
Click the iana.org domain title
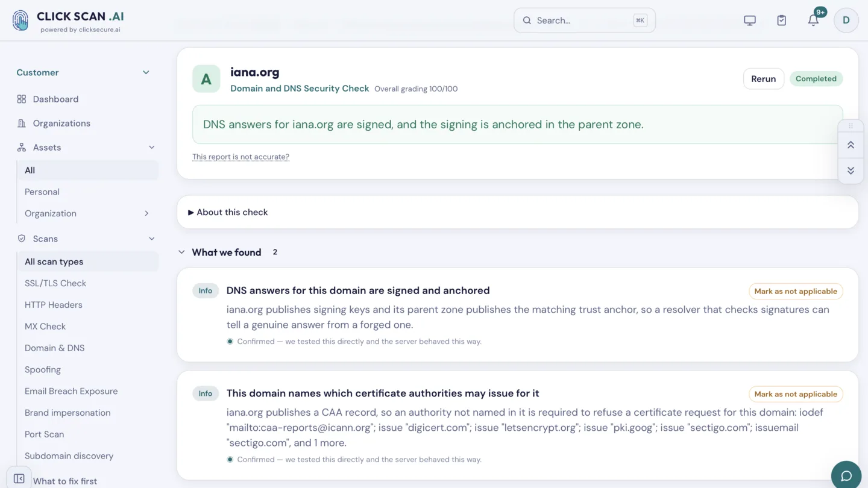255,72
